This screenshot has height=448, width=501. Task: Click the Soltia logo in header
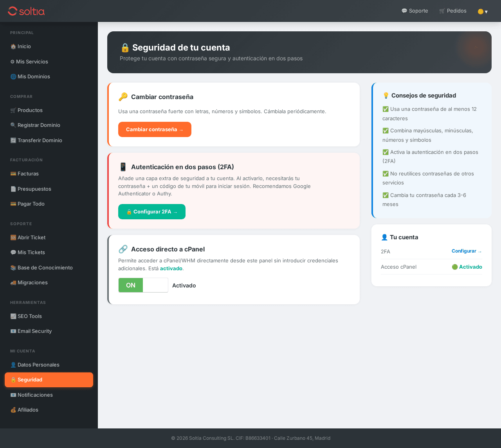(26, 11)
